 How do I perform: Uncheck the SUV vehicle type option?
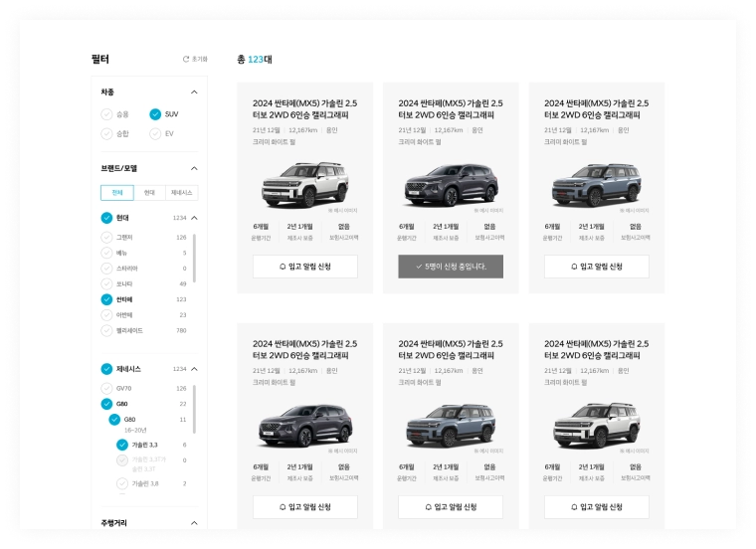155,114
